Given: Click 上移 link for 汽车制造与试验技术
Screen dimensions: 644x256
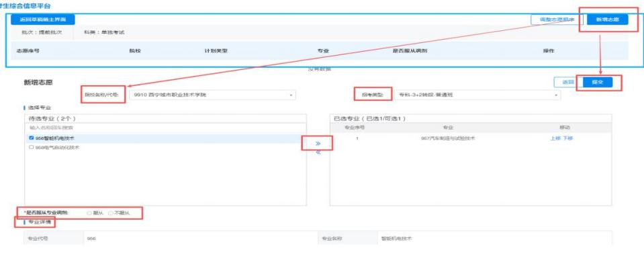Looking at the screenshot, I should tap(555, 138).
